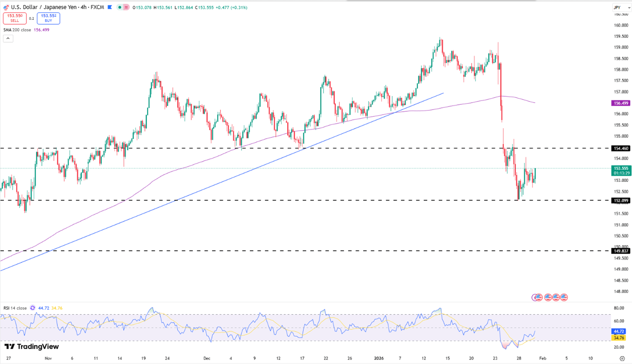632x364 pixels.
Task: Collapse the indicator legend with chevron arrow
Action: click(8, 38)
